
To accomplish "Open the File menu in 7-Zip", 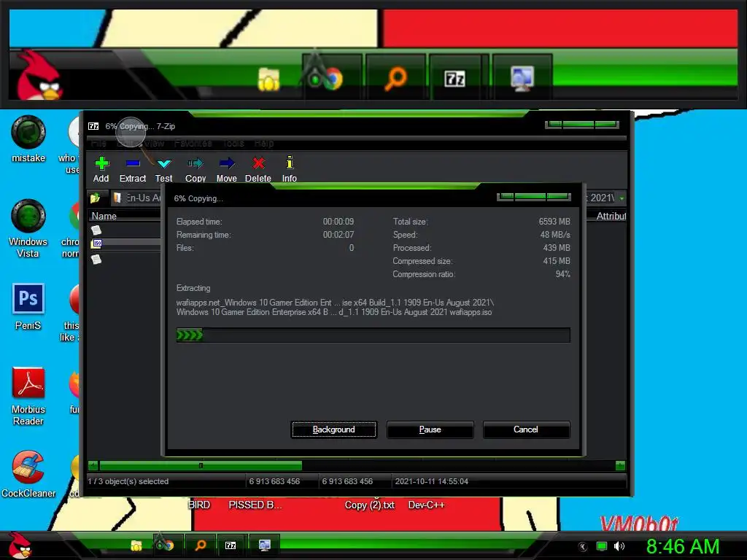I will 98,144.
